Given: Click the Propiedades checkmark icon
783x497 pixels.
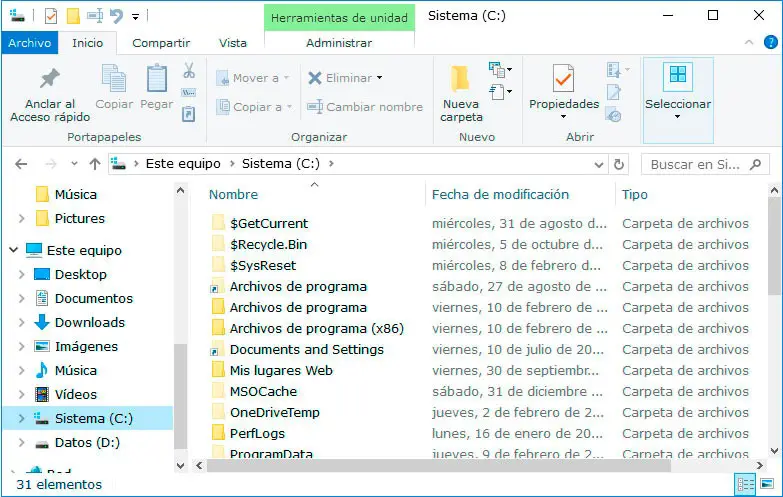Looking at the screenshot, I should [563, 78].
